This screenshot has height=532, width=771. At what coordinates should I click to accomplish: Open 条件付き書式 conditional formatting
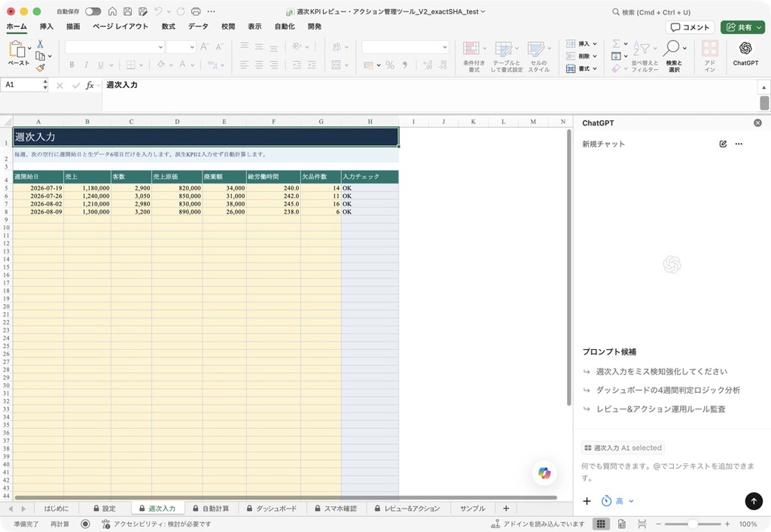pyautogui.click(x=474, y=57)
